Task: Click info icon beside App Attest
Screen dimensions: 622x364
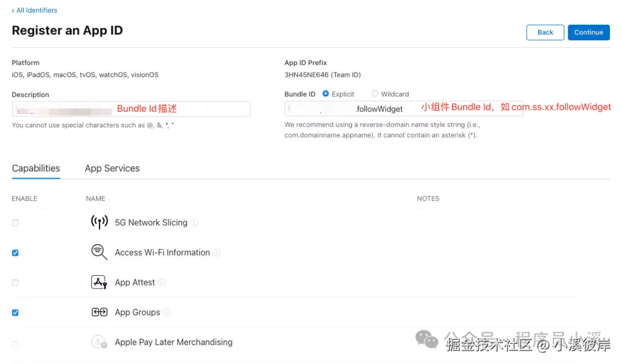Action: coord(162,283)
